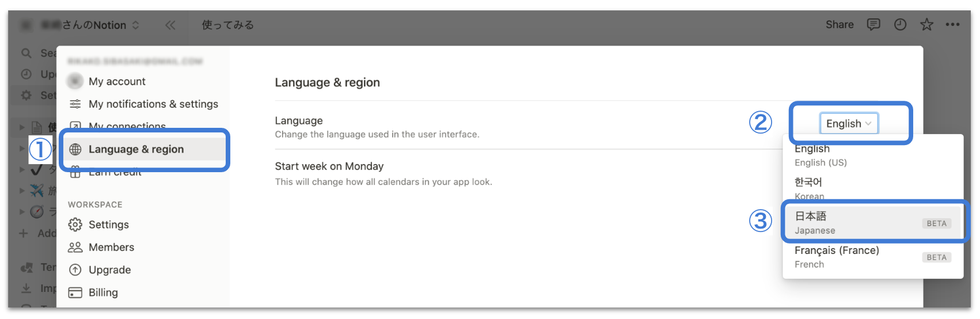The image size is (980, 319).
Task: Favorite the page with star icon
Action: [926, 25]
